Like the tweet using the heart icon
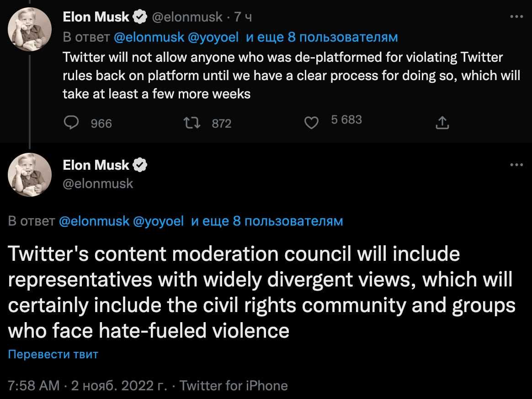 click(311, 123)
